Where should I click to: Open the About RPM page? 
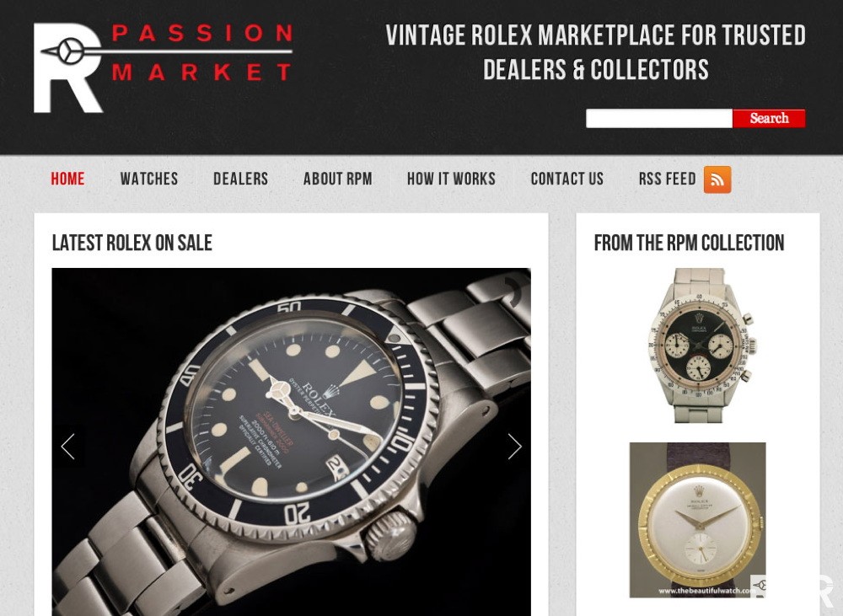[x=338, y=179]
